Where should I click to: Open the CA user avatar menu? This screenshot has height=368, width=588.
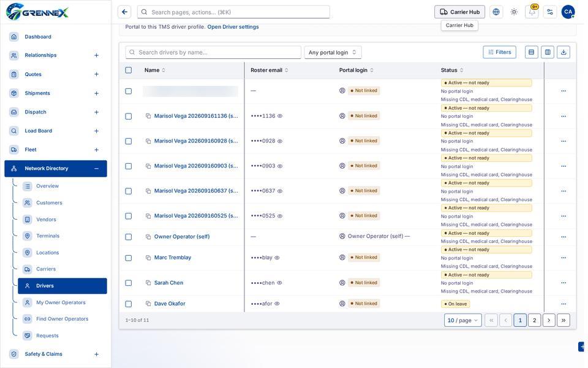pyautogui.click(x=568, y=12)
